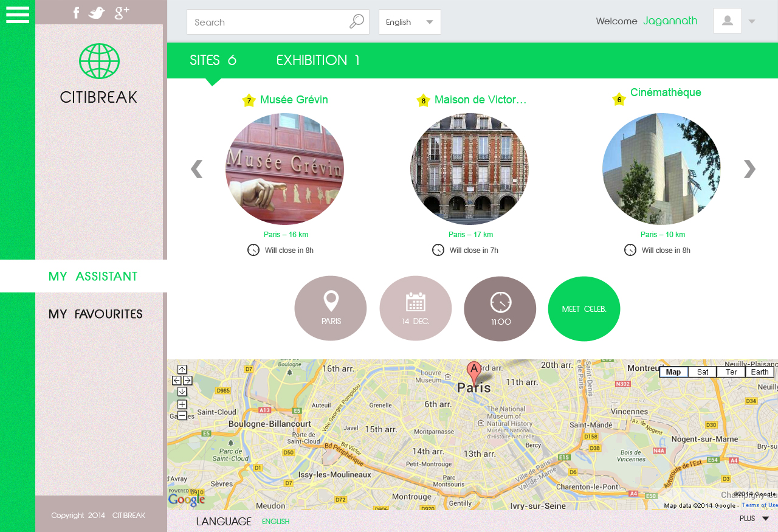Pan the map right
778x532 pixels.
click(187, 381)
